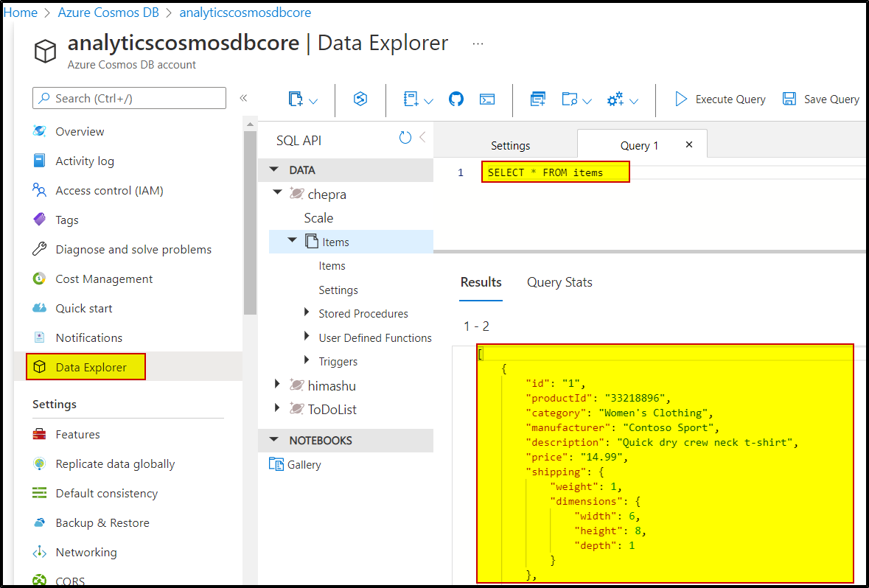
Task: Click the GitHub icon in toolbar
Action: [x=456, y=99]
